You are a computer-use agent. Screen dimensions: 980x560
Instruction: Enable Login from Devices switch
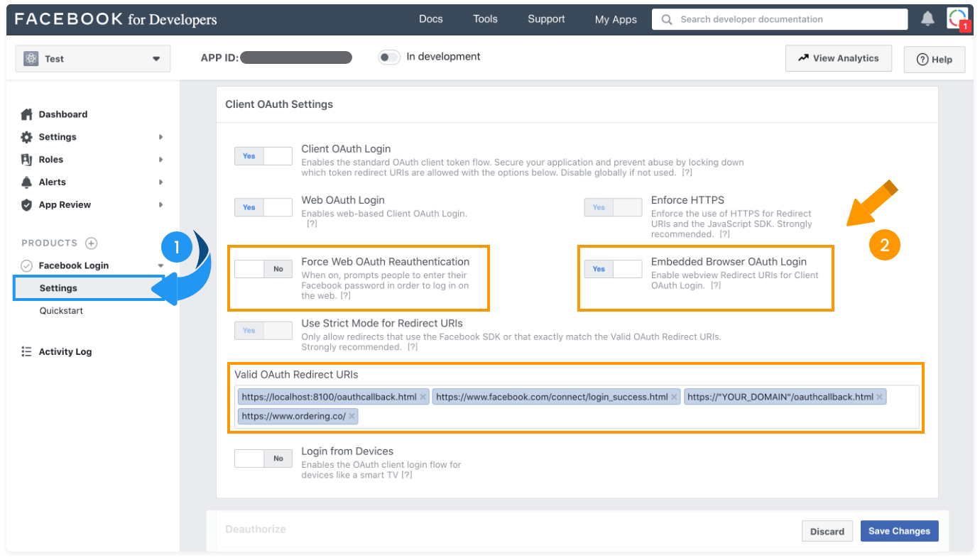point(263,459)
